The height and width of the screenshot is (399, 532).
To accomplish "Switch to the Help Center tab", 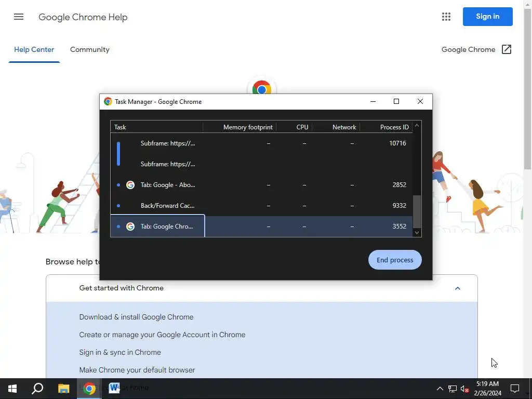I will (x=34, y=49).
